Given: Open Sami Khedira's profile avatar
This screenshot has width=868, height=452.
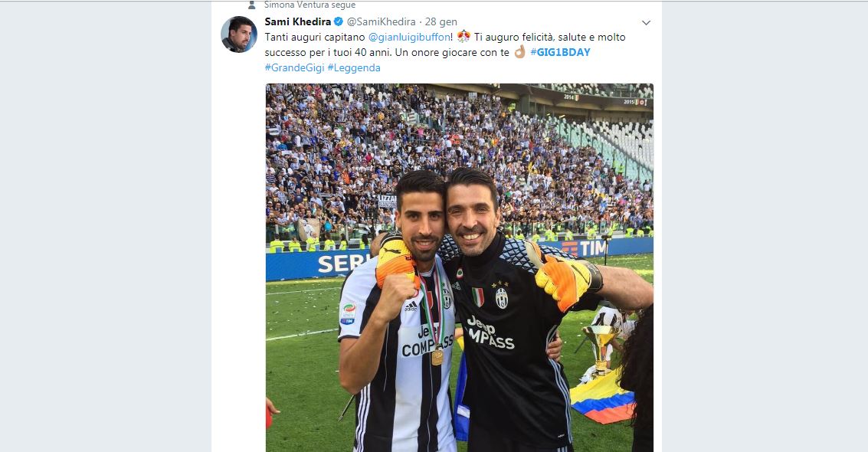Looking at the screenshot, I should [x=239, y=34].
